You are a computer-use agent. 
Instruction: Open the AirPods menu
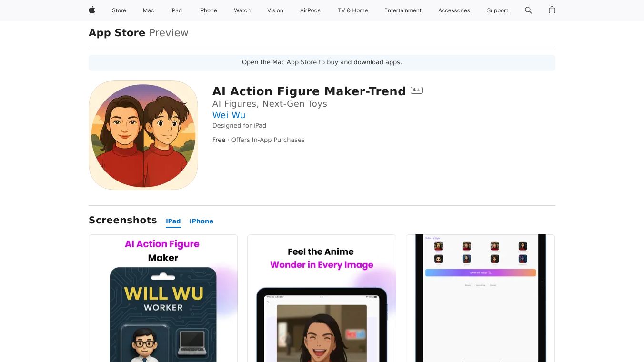point(310,10)
